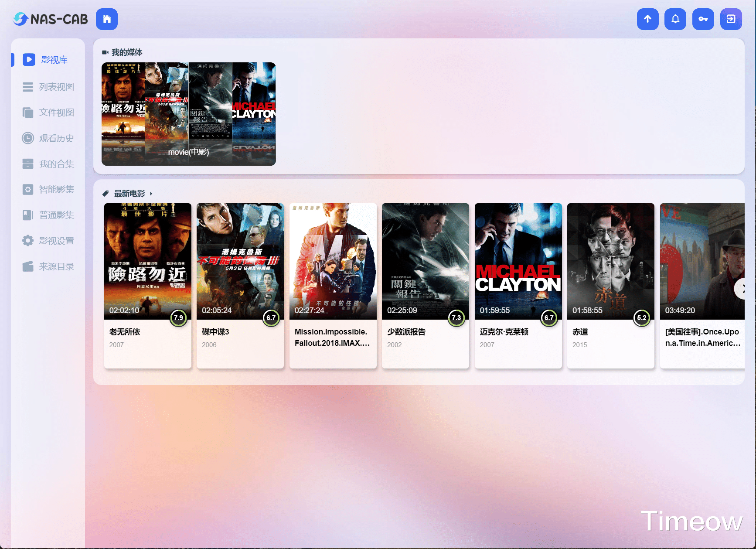Click the upload arrow button
The width and height of the screenshot is (756, 549).
[648, 19]
